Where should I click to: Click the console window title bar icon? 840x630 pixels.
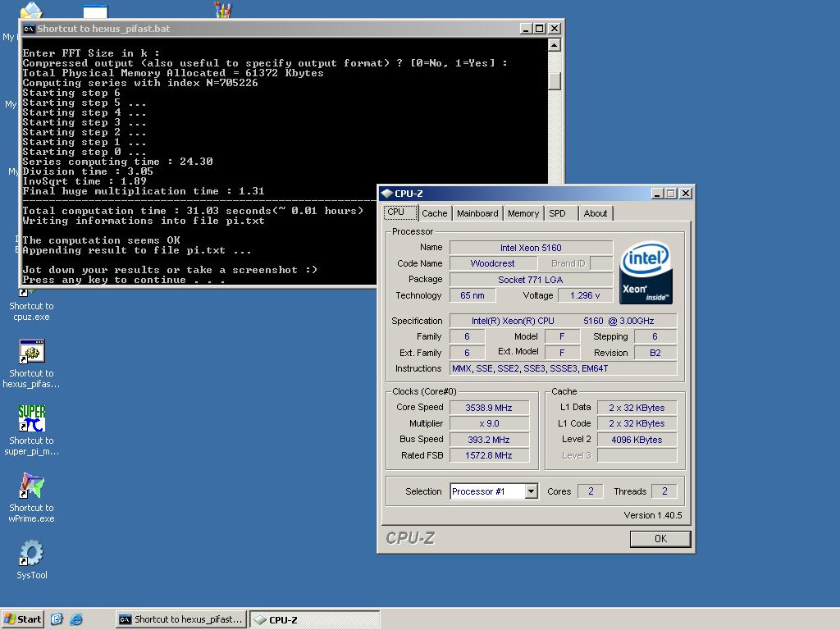pos(29,29)
